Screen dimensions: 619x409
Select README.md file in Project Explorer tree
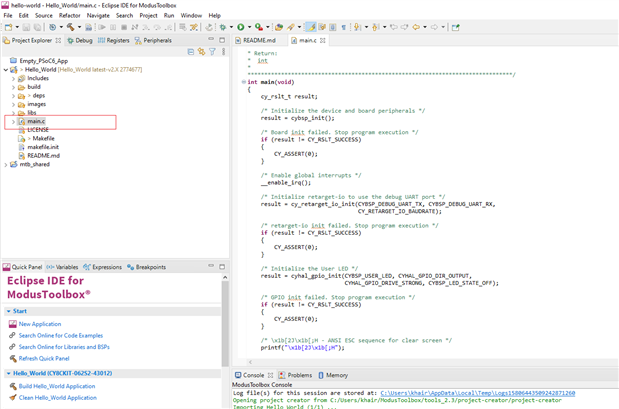pos(43,156)
